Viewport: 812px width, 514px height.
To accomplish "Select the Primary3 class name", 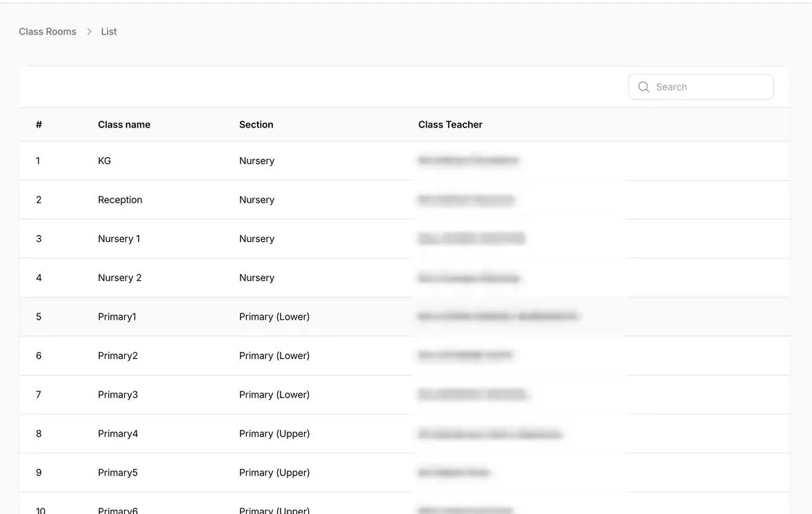I will tap(118, 394).
